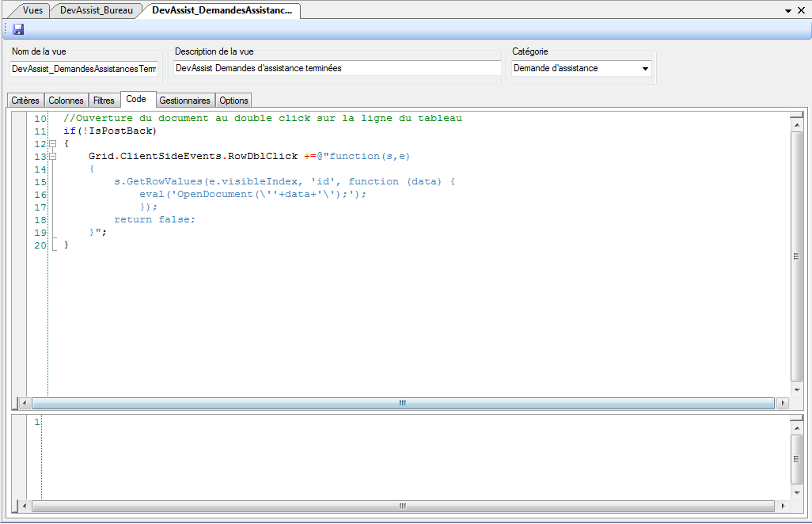The width and height of the screenshot is (812, 524).
Task: Open the Colonnes tab
Action: pyautogui.click(x=66, y=101)
